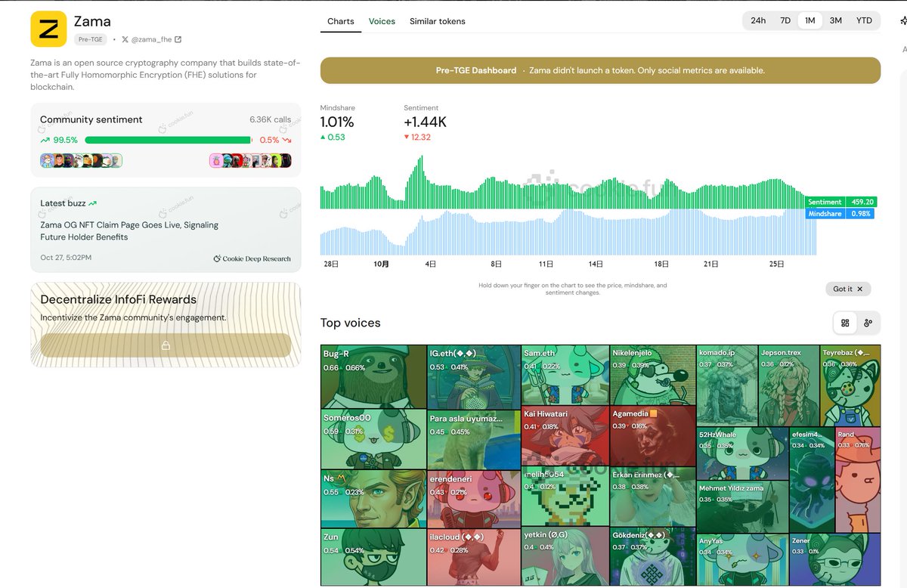Click the Latest buzz trend arrow icon
The image size is (907, 588).
(x=92, y=203)
